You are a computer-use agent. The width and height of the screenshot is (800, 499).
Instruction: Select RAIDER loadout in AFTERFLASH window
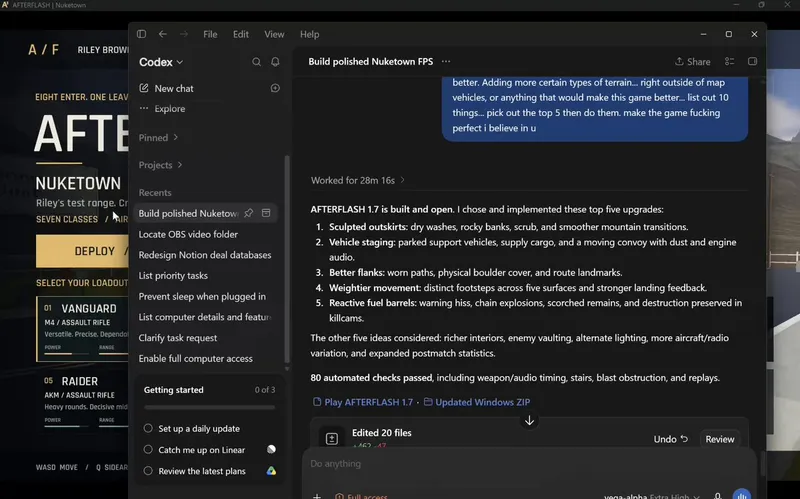pos(82,401)
